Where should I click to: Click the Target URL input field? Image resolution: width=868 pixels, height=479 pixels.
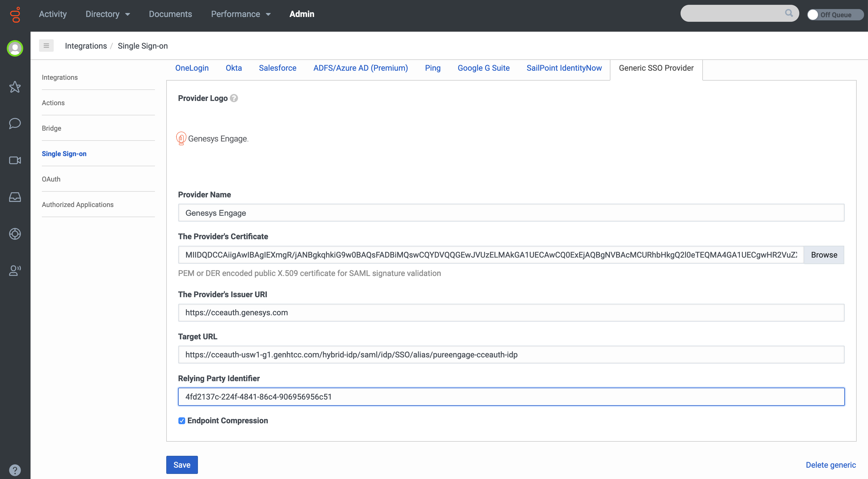tap(511, 355)
